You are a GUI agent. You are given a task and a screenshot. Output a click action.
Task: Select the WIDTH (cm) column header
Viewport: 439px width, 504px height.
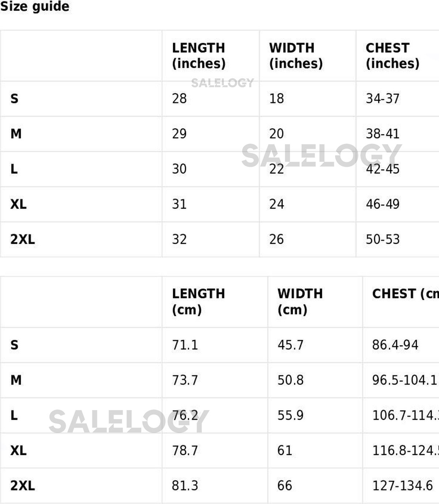[300, 302]
